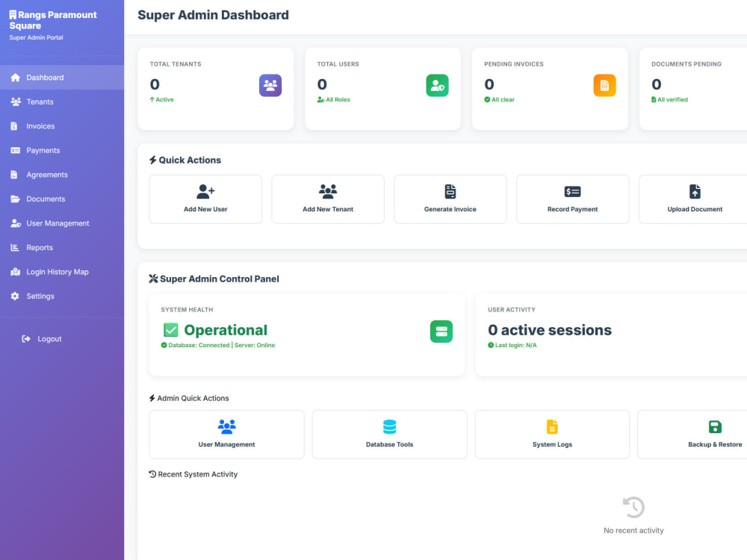Click the history clock icon above No recent activity

point(633,507)
